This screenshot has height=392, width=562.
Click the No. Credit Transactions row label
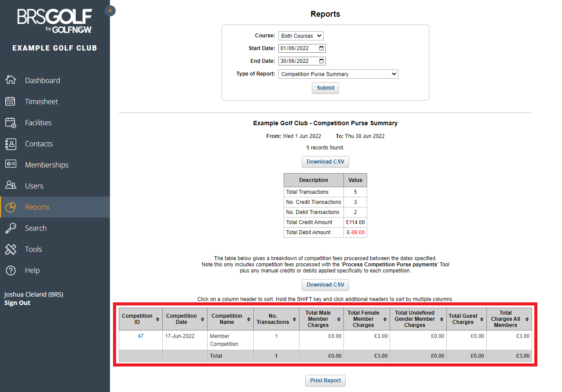click(314, 202)
